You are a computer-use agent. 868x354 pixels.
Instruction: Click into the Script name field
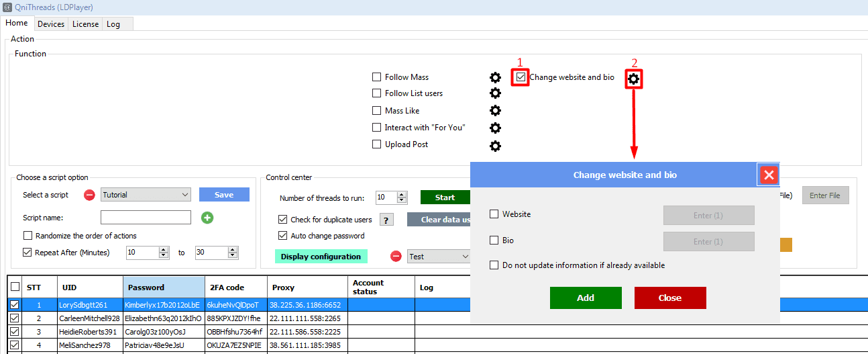coord(146,218)
